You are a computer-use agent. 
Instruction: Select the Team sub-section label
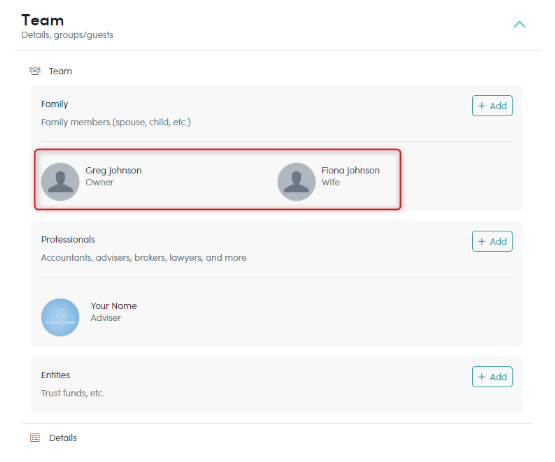60,71
